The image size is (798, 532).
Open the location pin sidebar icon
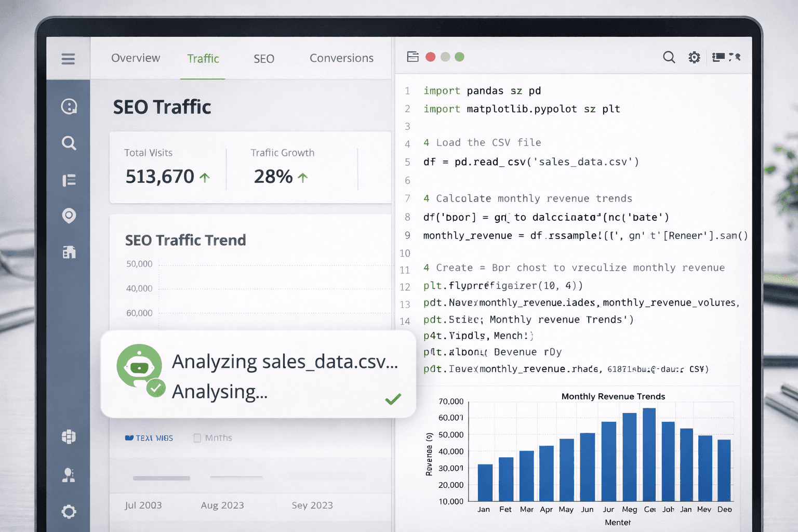coord(69,215)
